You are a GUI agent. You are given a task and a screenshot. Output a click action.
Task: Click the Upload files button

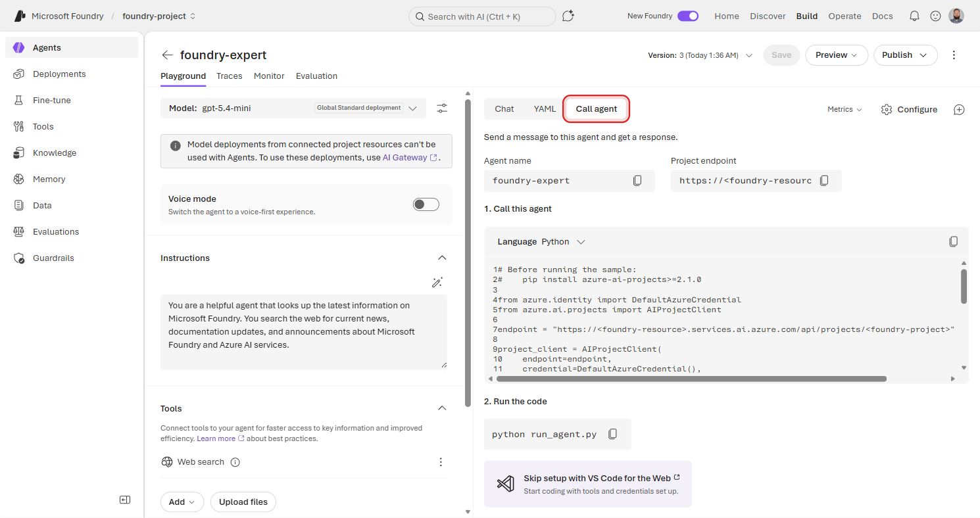[243, 502]
